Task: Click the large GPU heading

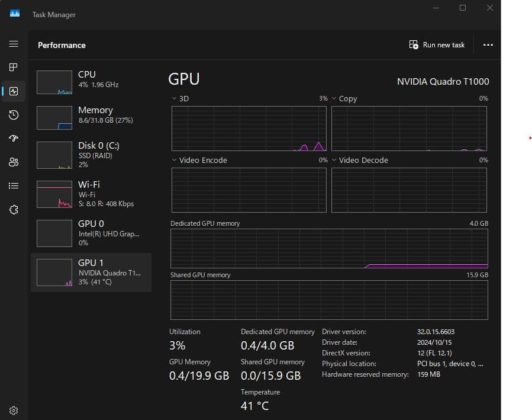Action: (184, 79)
